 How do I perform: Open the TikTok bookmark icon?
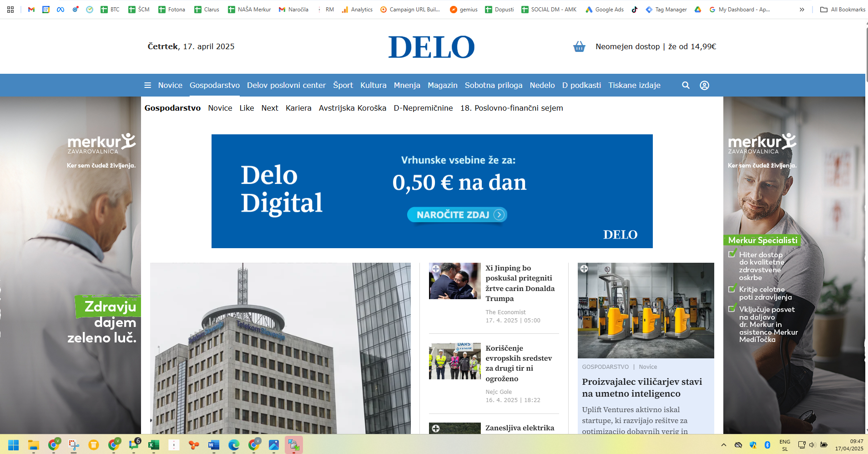coord(635,9)
